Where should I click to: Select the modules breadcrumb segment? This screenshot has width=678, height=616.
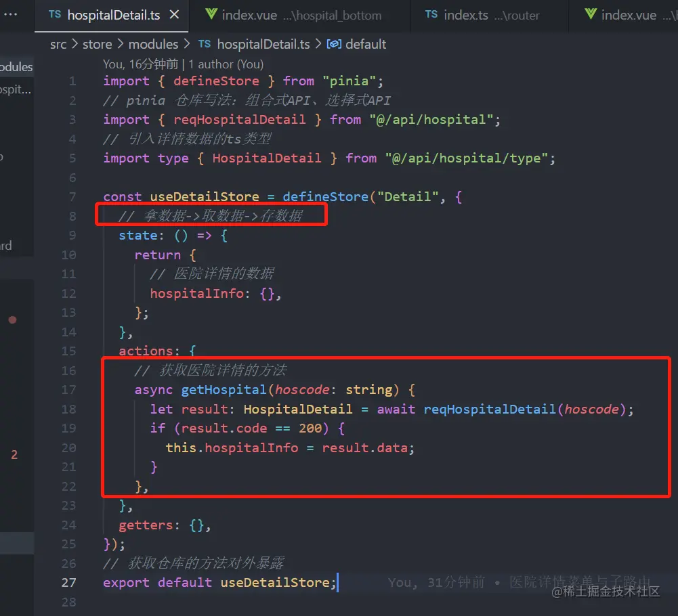pos(153,44)
